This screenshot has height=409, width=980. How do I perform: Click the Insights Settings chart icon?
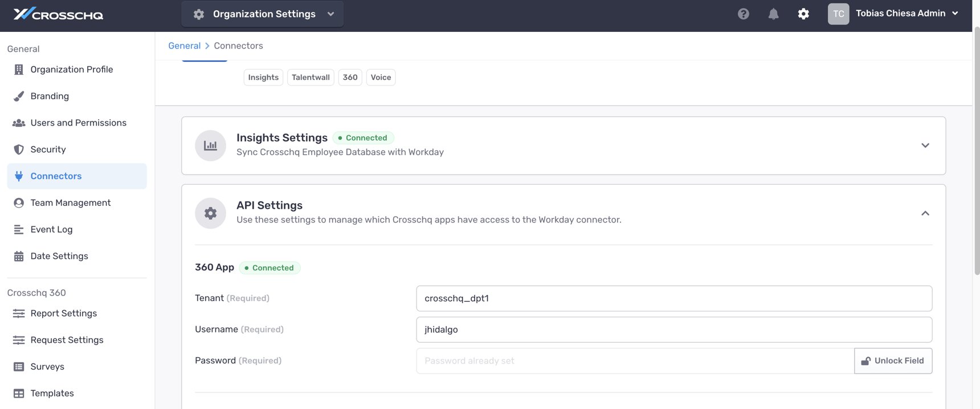[x=210, y=145]
